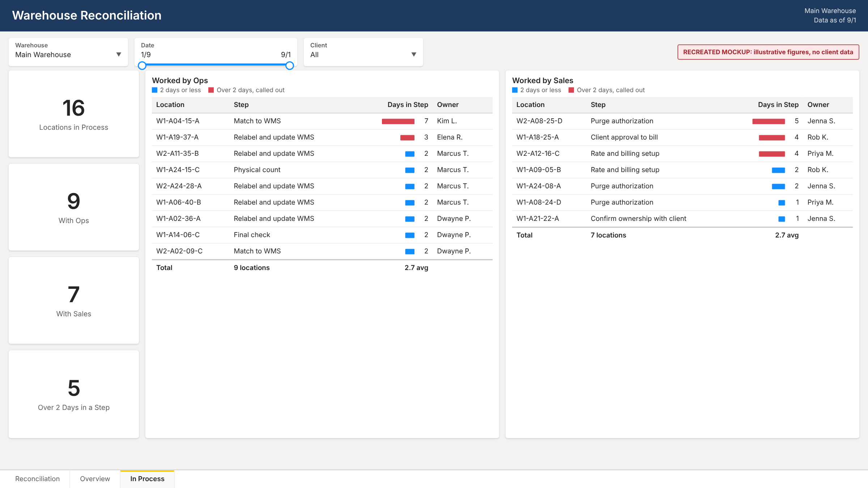
Task: Click the Warehouse Reconciliation header title
Action: coord(87,15)
